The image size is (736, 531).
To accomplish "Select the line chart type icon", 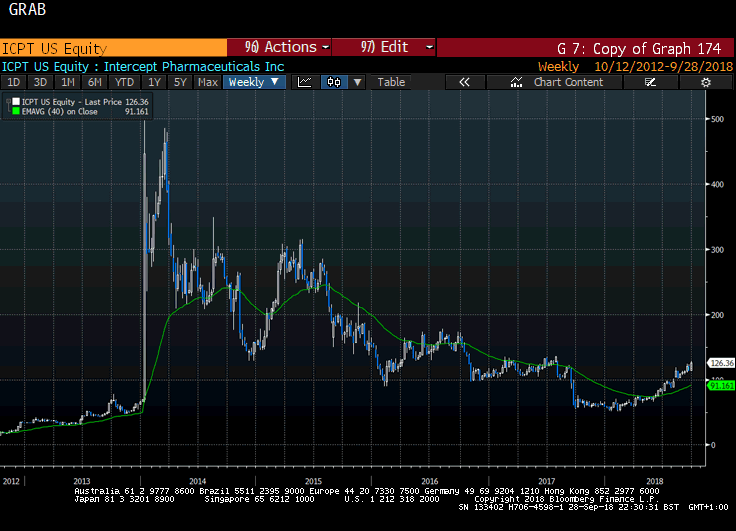I will tap(305, 82).
